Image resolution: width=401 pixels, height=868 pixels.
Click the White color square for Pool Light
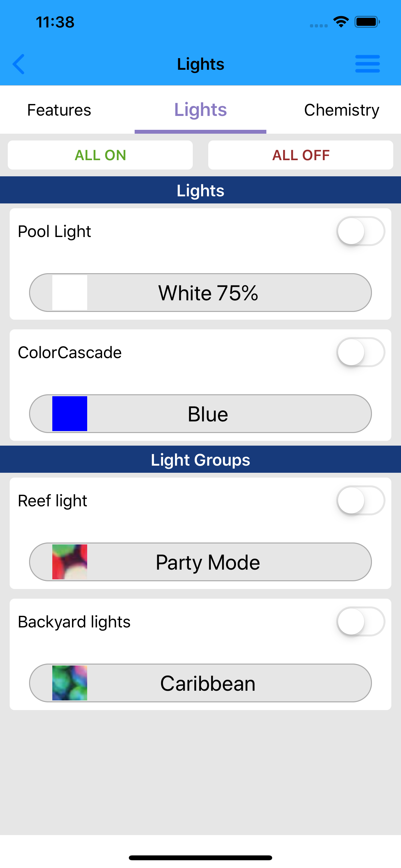pyautogui.click(x=69, y=293)
